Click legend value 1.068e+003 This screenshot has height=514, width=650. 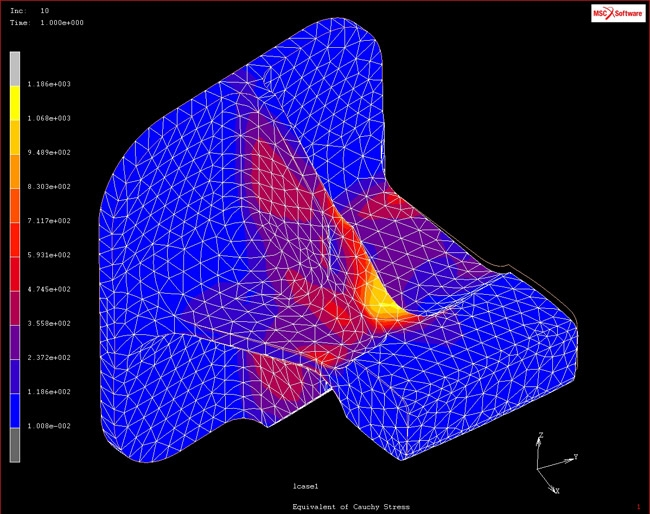49,119
